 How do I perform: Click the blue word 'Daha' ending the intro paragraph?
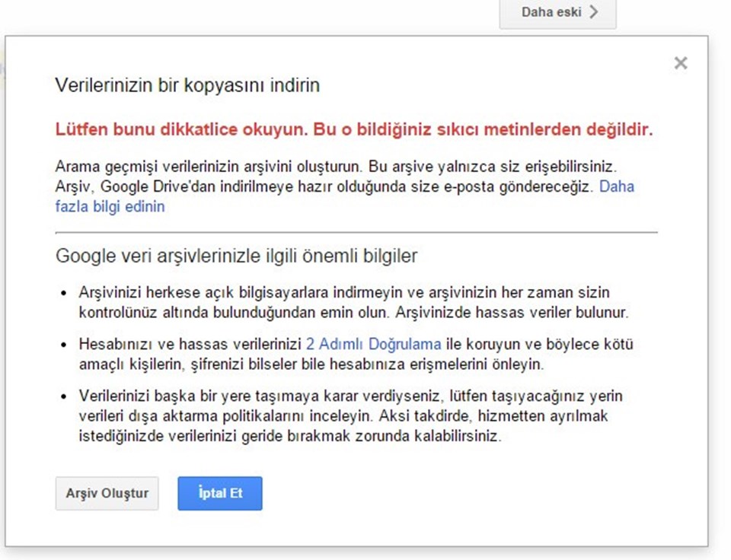click(x=617, y=186)
